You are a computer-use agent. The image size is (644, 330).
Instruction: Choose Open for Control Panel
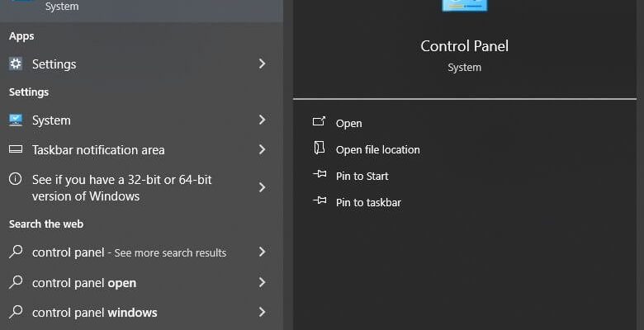click(x=348, y=123)
